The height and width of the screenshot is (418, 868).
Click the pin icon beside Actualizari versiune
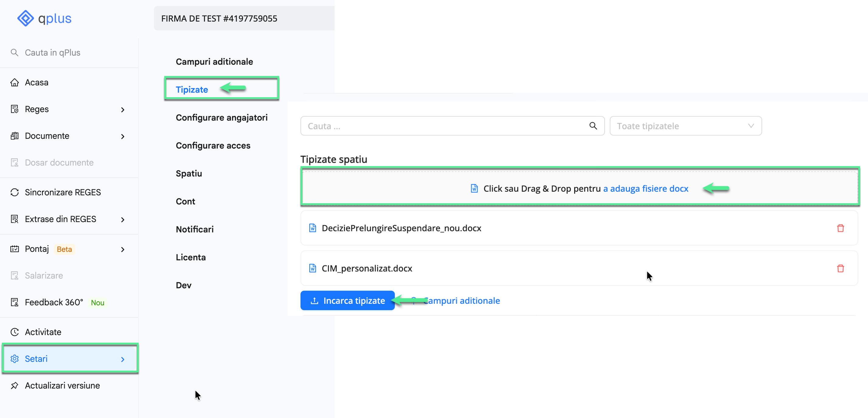[15, 385]
